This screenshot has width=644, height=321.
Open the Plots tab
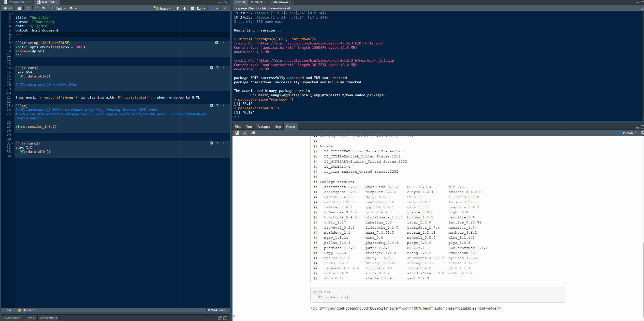tap(249, 127)
